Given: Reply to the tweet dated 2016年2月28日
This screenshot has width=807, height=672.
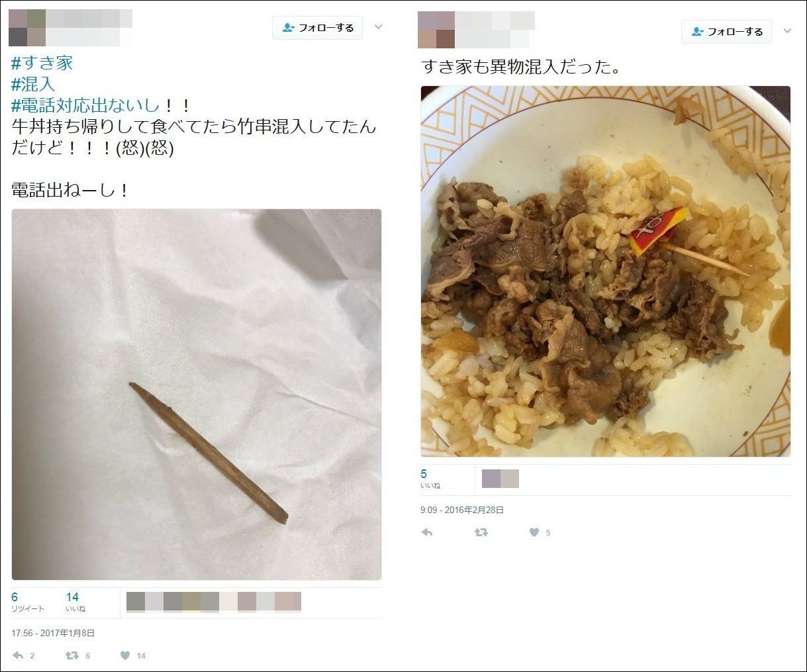Looking at the screenshot, I should click(x=427, y=532).
